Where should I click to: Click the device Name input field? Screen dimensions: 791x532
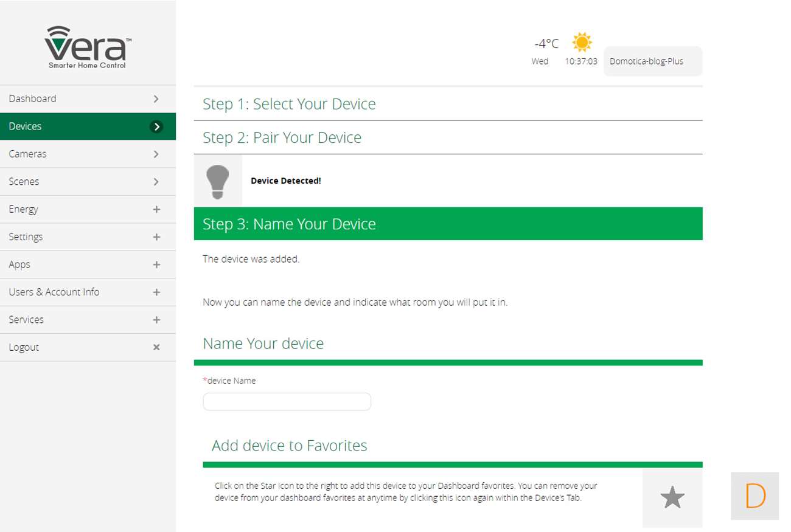click(287, 402)
